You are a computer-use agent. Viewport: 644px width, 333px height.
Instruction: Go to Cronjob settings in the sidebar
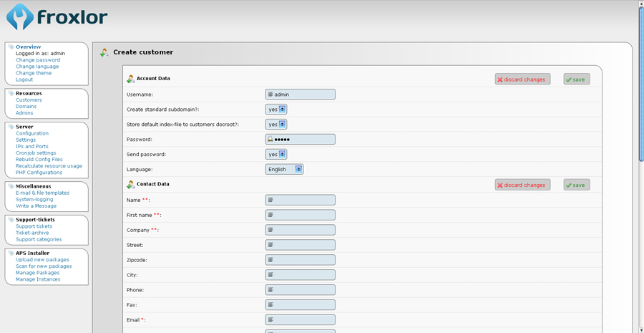tap(36, 153)
